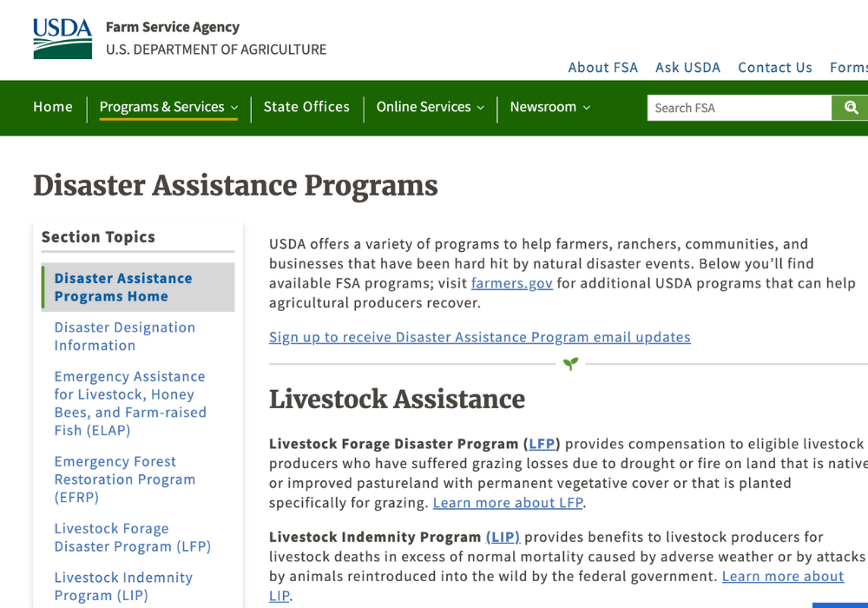Click the U.S. Department of Agriculture text

click(216, 50)
